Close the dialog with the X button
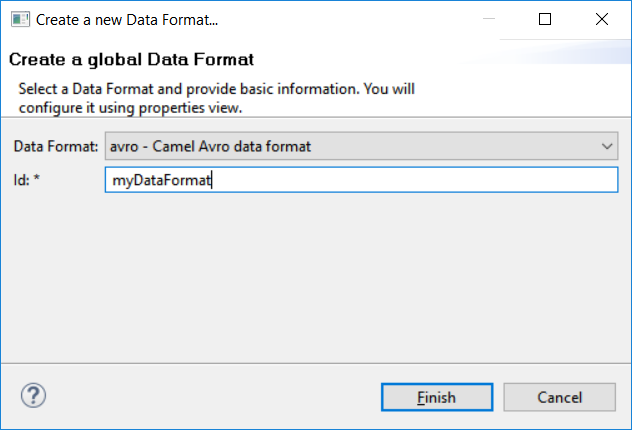The image size is (632, 430). pyautogui.click(x=602, y=19)
